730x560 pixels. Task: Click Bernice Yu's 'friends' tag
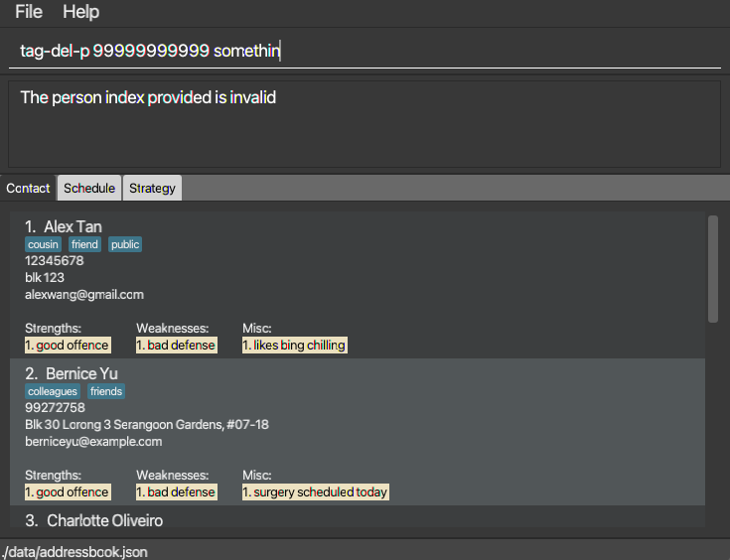106,391
